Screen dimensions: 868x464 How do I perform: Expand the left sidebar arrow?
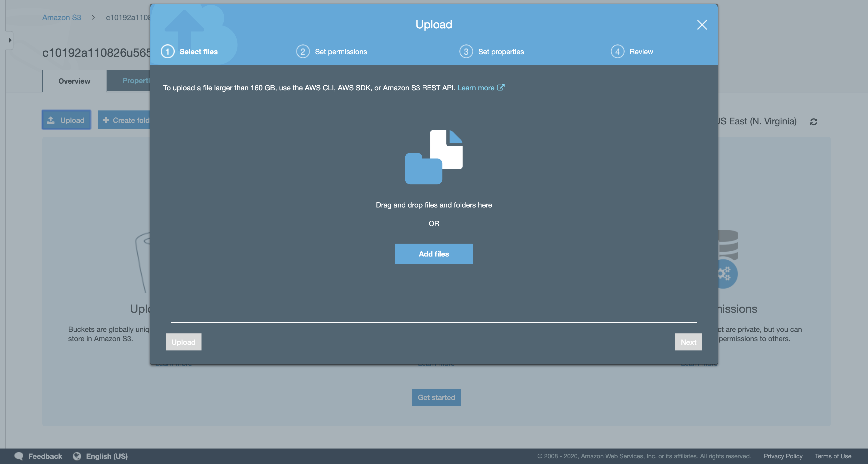10,41
